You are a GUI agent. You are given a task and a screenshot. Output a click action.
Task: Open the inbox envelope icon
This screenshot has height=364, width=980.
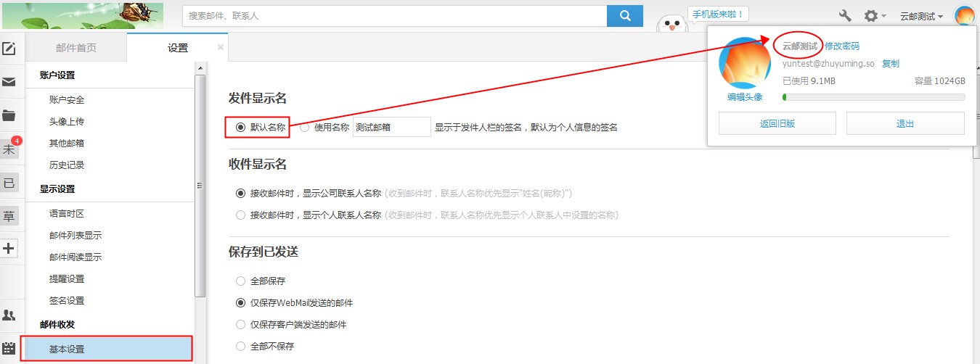(9, 83)
